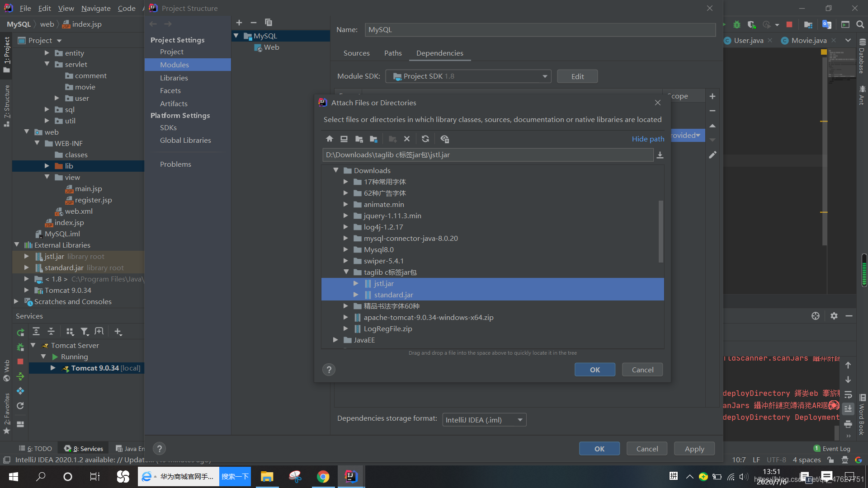The height and width of the screenshot is (488, 868).
Task: Click the home directory navigation icon
Action: coord(329,139)
